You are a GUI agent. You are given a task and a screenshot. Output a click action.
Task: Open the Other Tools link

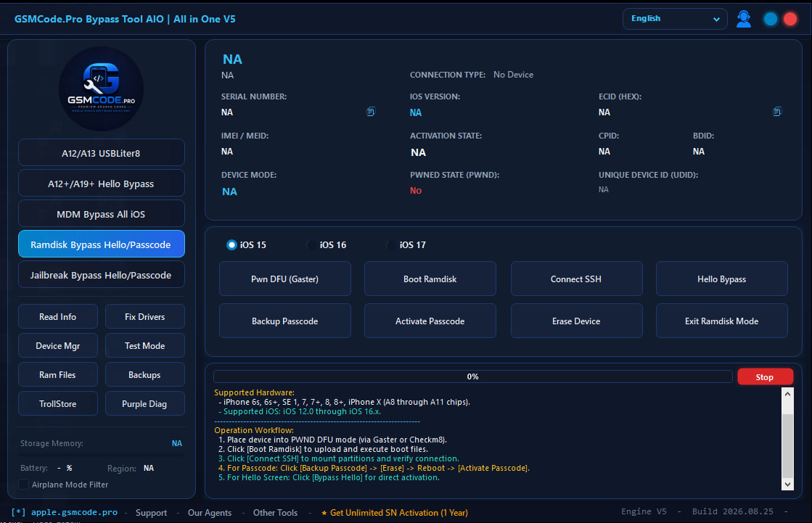pyautogui.click(x=275, y=512)
